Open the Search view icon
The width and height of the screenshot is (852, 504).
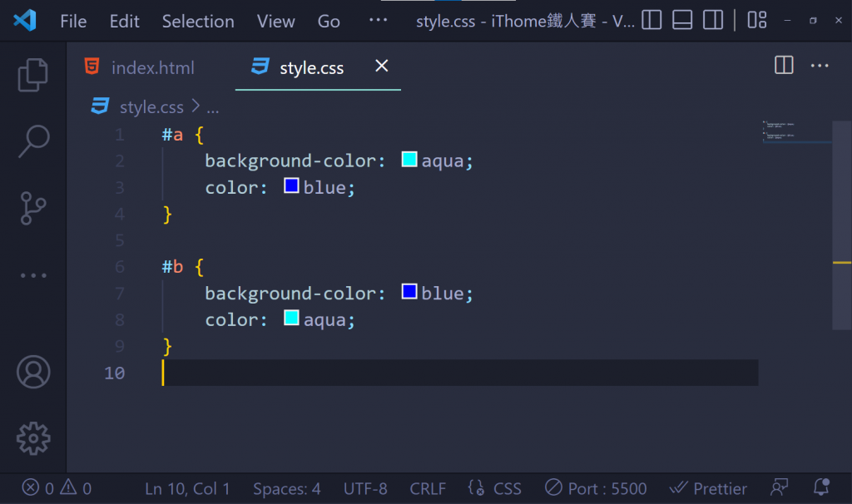(x=33, y=141)
